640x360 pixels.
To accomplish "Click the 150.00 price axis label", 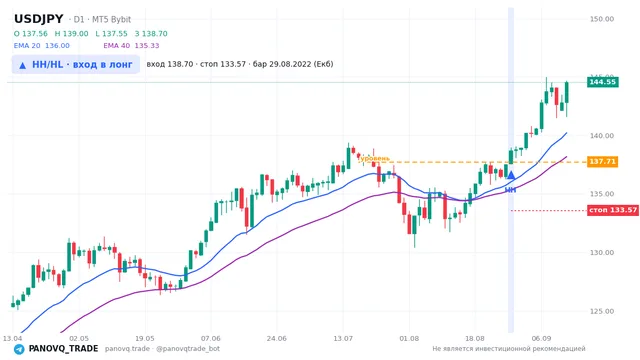I will tap(602, 19).
